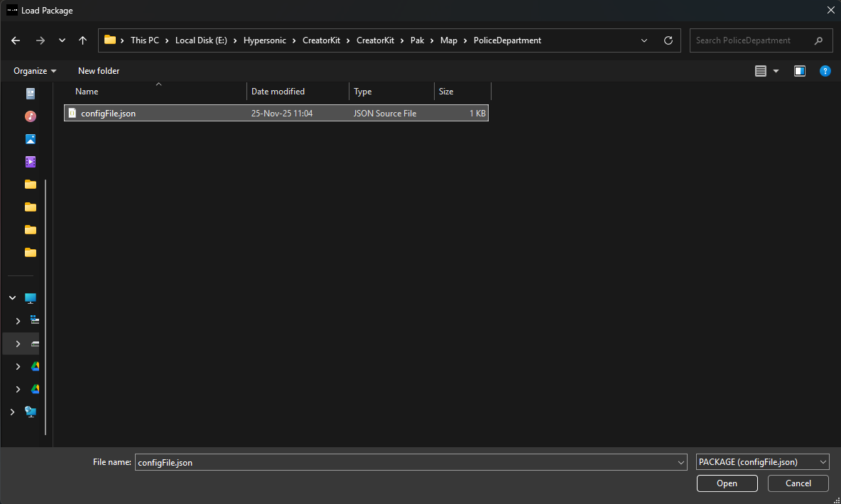841x504 pixels.
Task: Open the recent locations dropdown arrow
Action: tap(62, 40)
